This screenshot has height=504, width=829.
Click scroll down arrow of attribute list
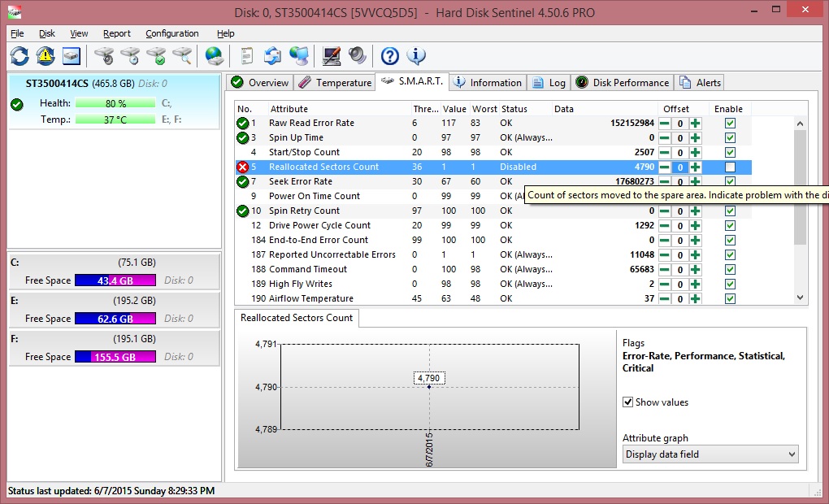tap(800, 298)
